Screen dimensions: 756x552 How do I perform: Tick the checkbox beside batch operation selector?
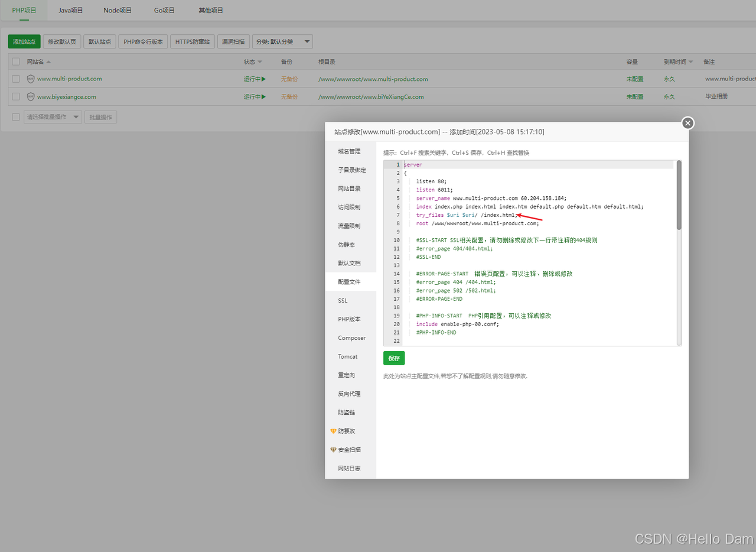tap(16, 117)
